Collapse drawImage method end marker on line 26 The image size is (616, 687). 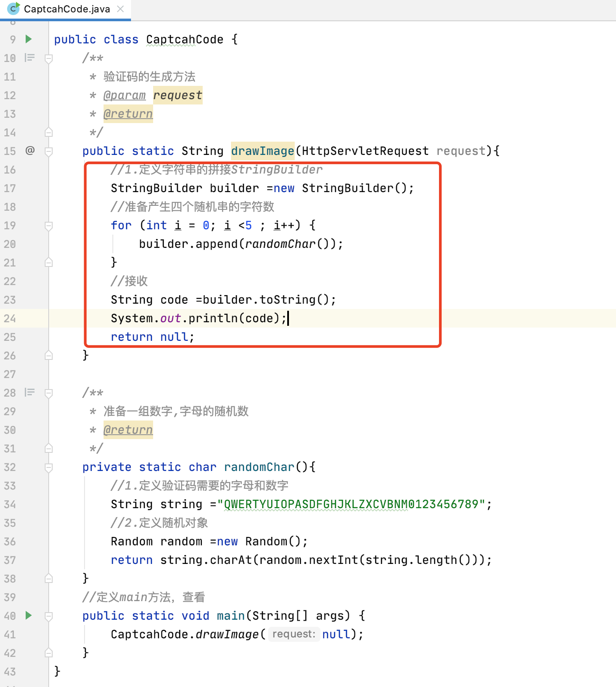(49, 355)
